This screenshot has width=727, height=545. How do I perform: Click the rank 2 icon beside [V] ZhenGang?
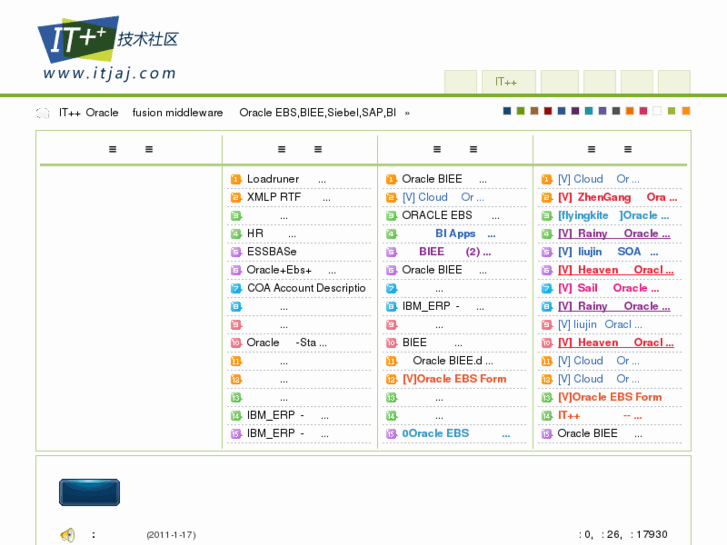coord(547,198)
